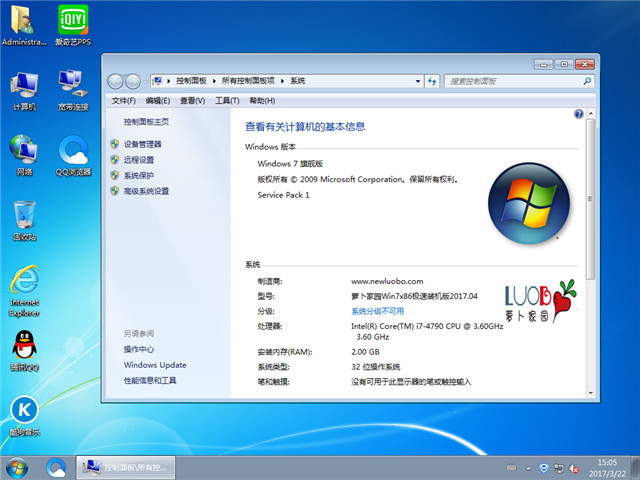Click the 设备管理器 link in sidebar

pos(142,144)
